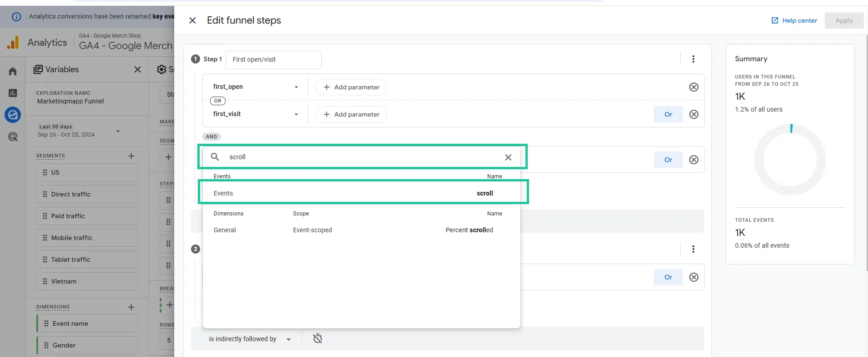Add parameter to first_open condition

click(x=351, y=87)
